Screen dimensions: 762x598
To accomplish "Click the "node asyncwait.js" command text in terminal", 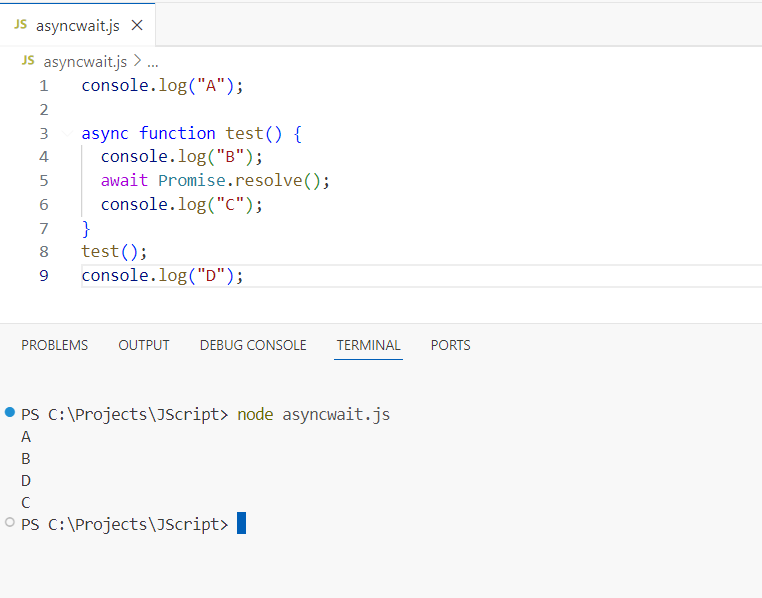I will click(x=313, y=414).
